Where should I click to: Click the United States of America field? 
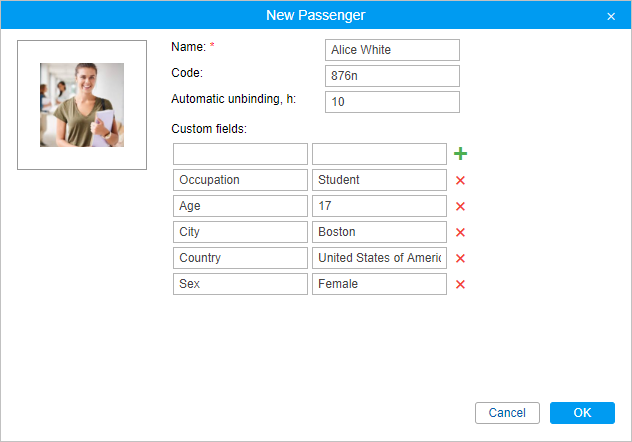click(x=379, y=258)
